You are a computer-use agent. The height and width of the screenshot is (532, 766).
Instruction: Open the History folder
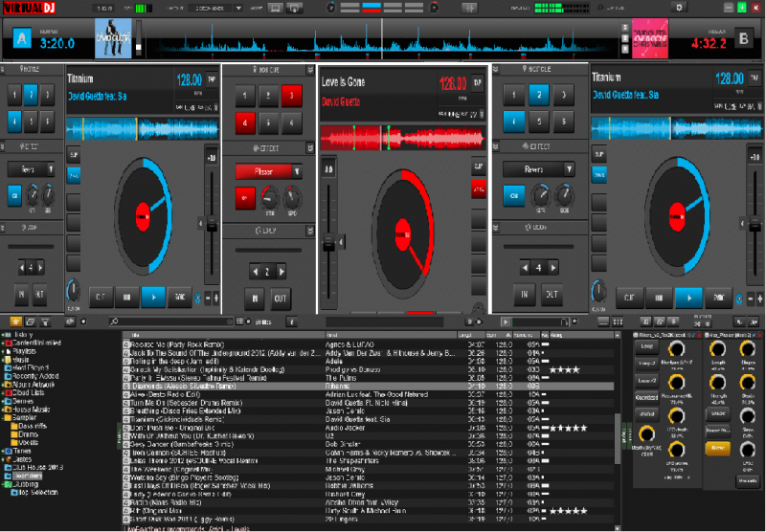(23, 335)
